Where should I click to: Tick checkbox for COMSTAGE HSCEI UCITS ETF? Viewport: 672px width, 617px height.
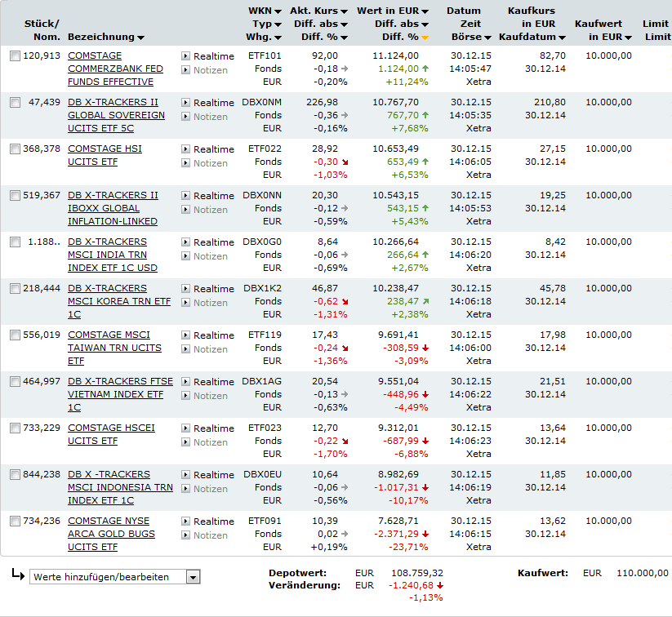15,428
